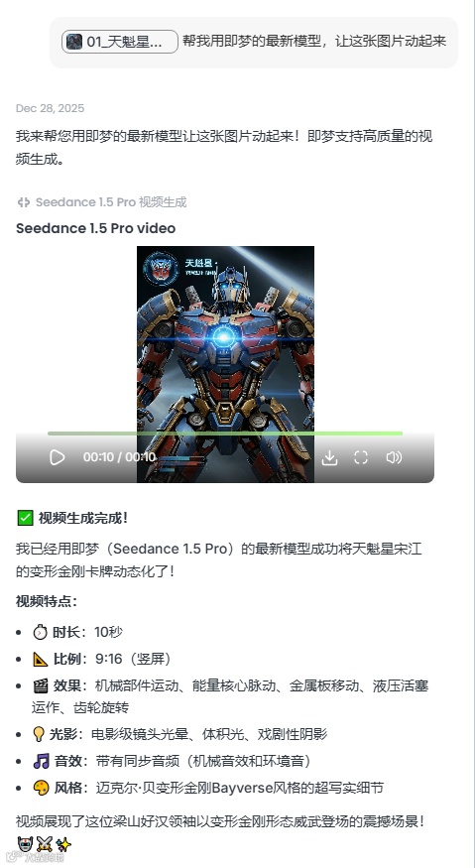Click the attachment thumbnail icon in chip
Image resolution: width=475 pixels, height=868 pixels.
point(74,42)
